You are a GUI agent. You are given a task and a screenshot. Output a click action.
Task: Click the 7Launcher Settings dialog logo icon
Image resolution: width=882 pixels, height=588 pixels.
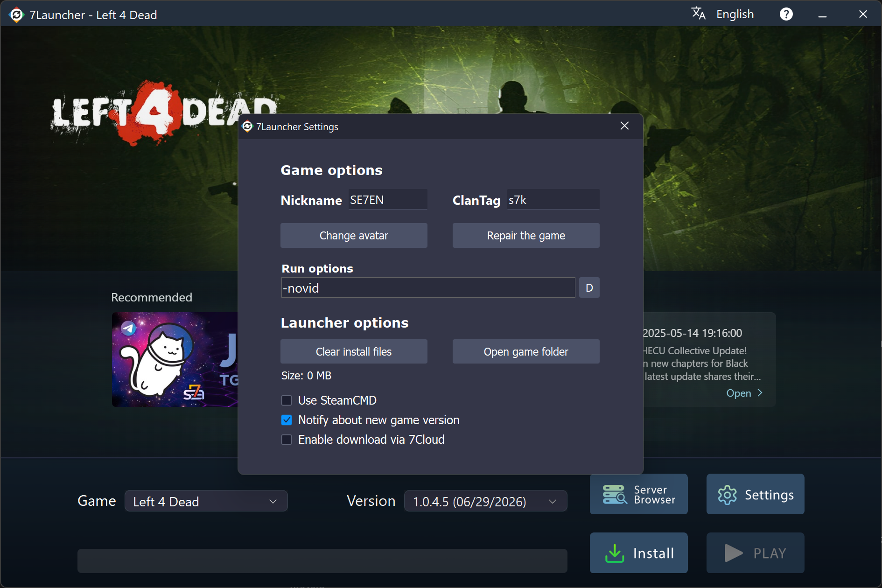coord(247,126)
